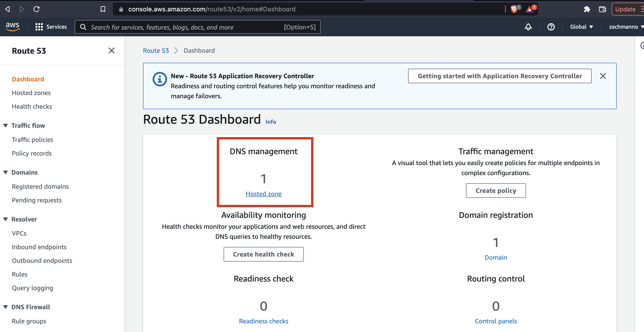Image resolution: width=644 pixels, height=332 pixels.
Task: Open the browser wallet icon
Action: [x=603, y=9]
